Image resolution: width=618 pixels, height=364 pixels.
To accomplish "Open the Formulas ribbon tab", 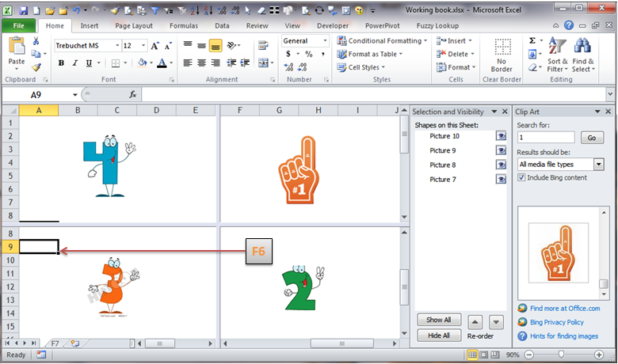I will 184,25.
